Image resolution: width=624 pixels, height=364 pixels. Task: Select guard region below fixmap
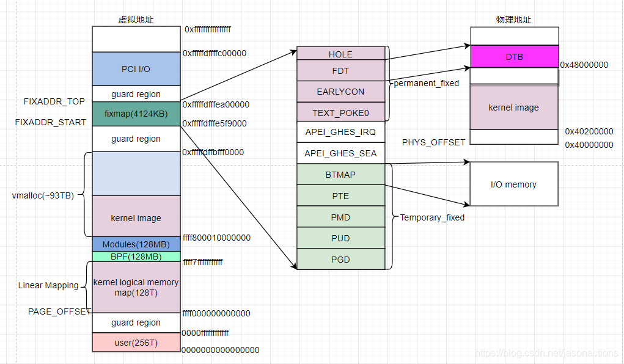(x=136, y=139)
